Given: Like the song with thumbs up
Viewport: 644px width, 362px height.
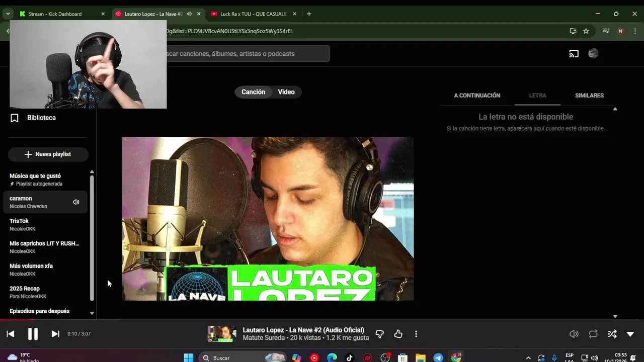Looking at the screenshot, I should tap(398, 334).
